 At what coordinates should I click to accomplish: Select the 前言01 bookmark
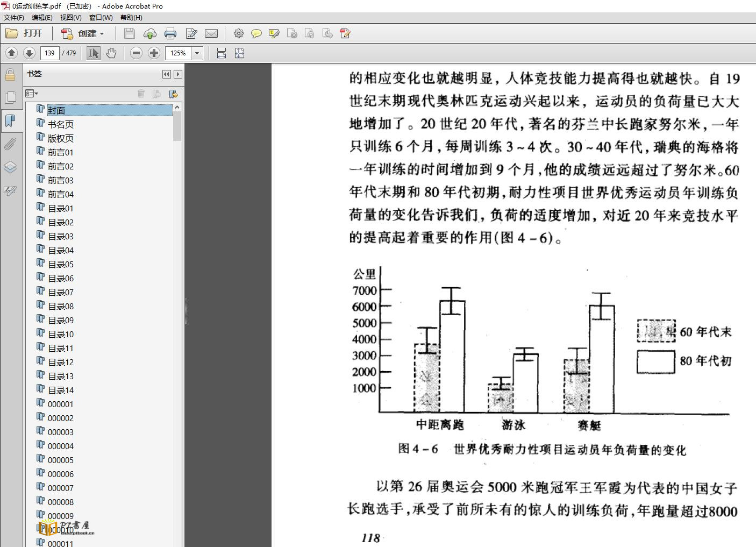pyautogui.click(x=61, y=152)
